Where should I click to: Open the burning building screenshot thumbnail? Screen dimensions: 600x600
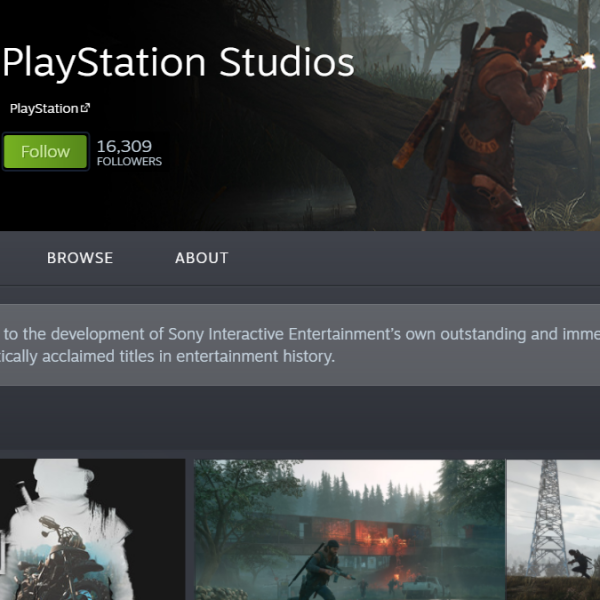(x=349, y=529)
